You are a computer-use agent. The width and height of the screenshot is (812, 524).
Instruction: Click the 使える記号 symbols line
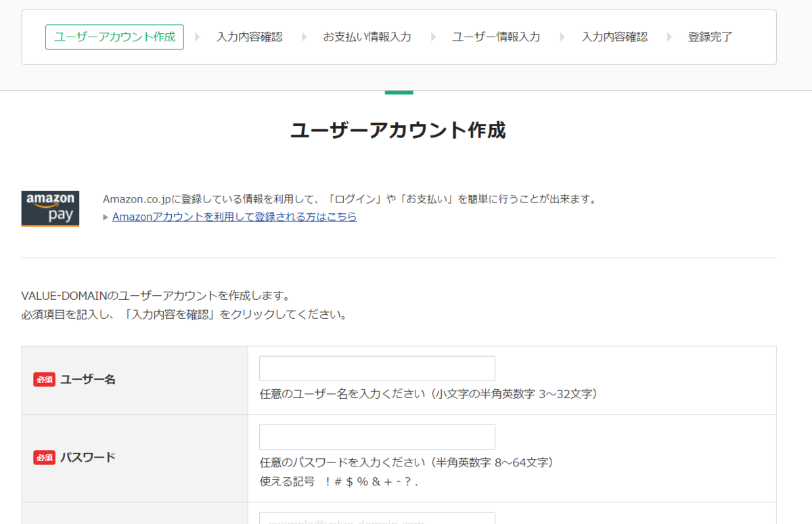338,482
